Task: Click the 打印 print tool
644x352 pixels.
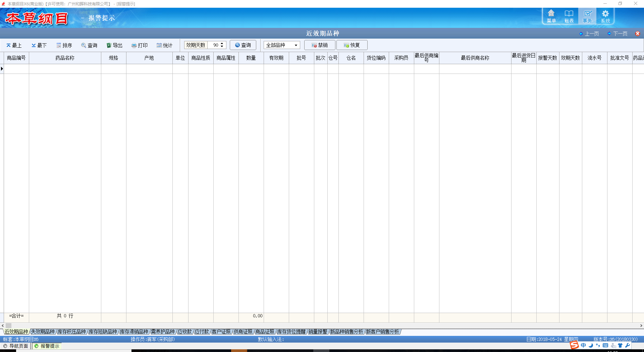Action: (x=140, y=45)
